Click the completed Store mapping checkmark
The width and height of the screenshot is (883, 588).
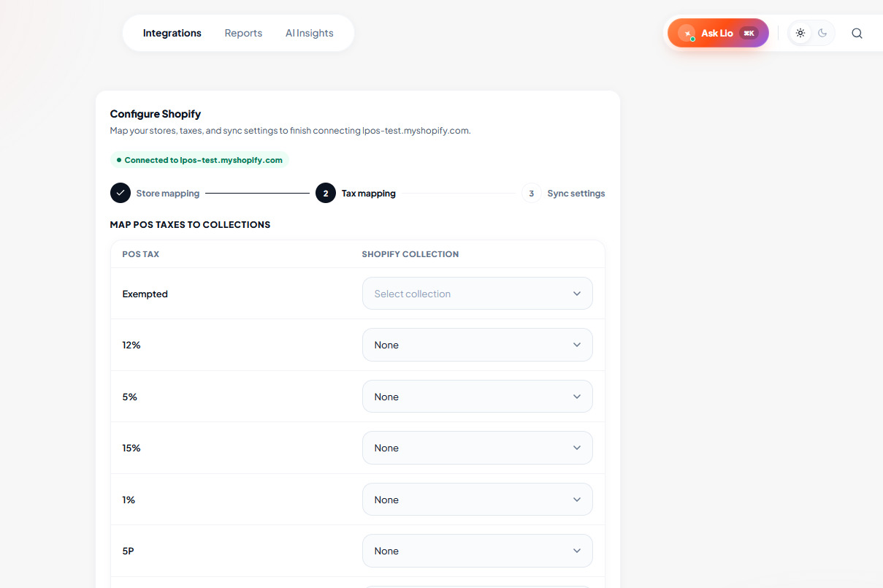click(121, 194)
